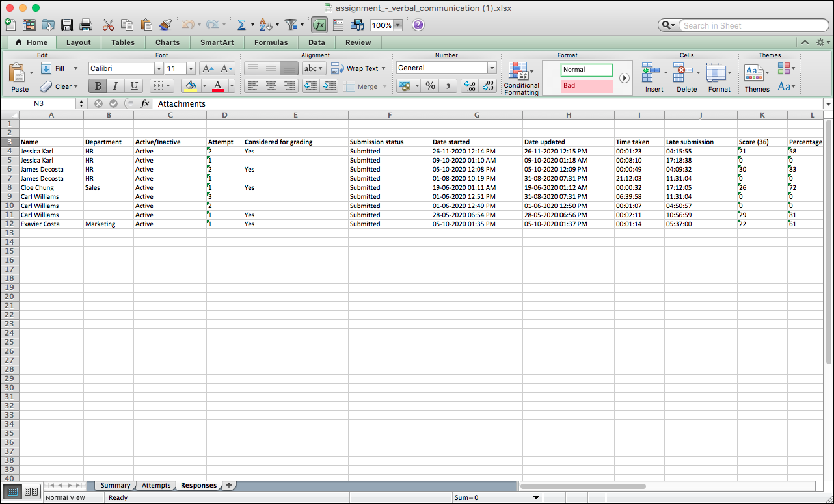Open the font size dropdown
Viewport: 834px width, 504px height.
[191, 68]
